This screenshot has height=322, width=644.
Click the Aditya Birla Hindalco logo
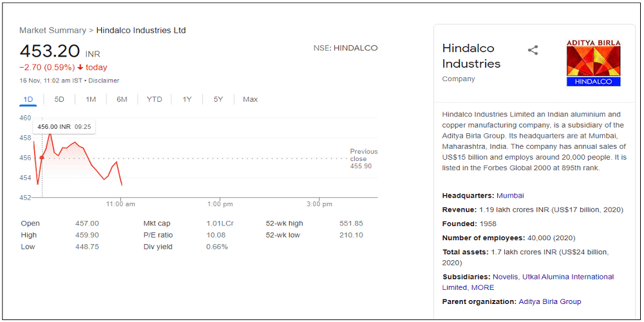pos(594,63)
